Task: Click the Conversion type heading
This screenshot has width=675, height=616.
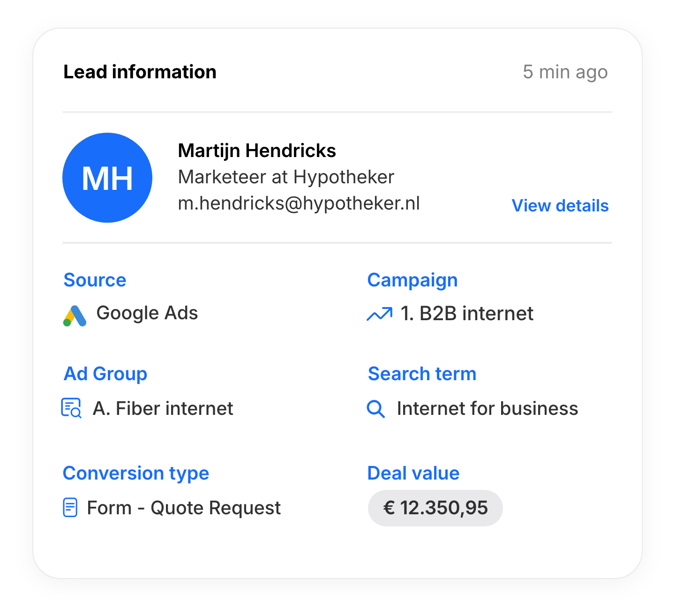Action: (x=136, y=473)
